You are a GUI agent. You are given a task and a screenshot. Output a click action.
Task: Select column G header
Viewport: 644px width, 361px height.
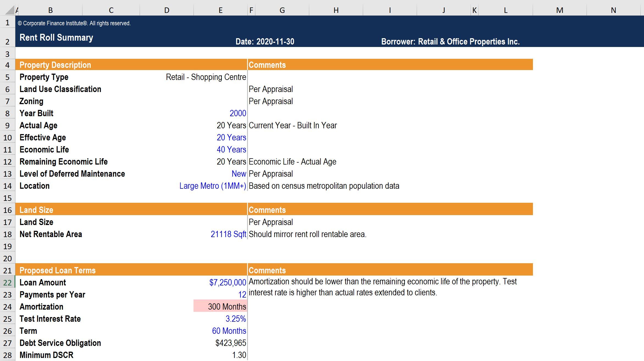coord(282,10)
